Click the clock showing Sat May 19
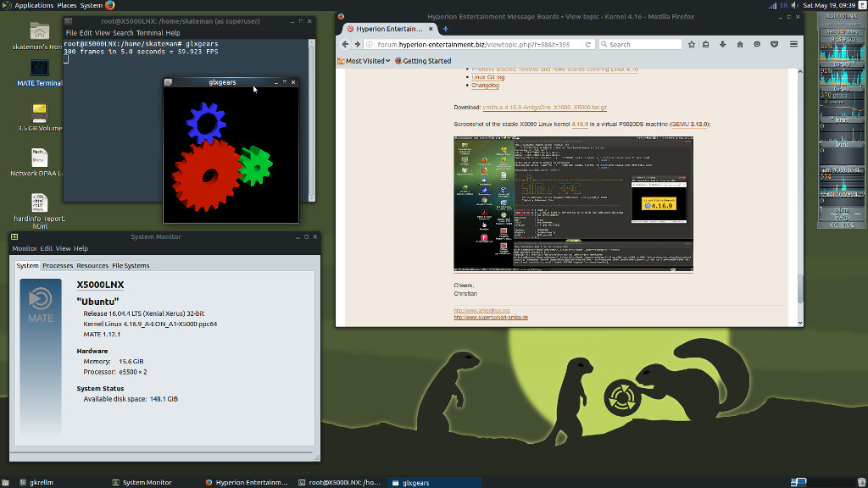 tap(829, 5)
